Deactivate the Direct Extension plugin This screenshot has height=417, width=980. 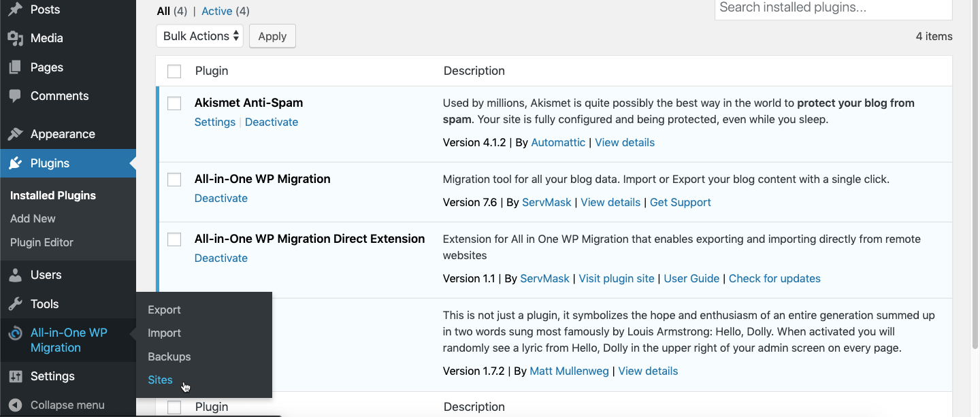[x=221, y=258]
